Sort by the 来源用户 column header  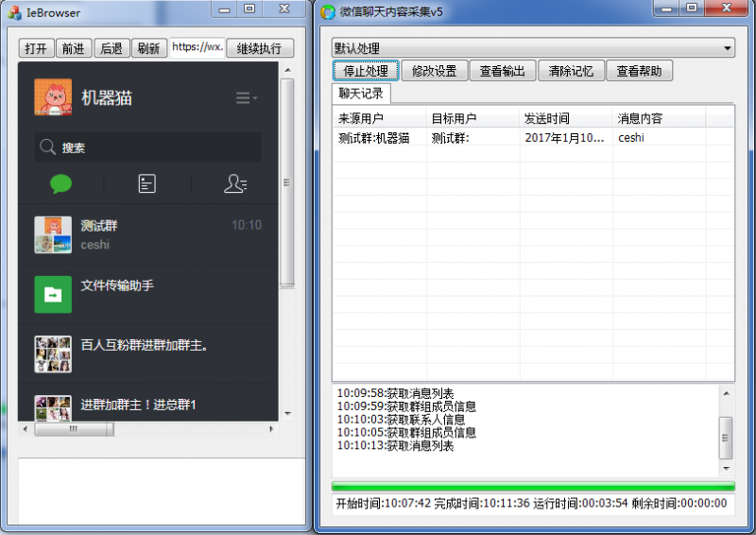tap(380, 118)
